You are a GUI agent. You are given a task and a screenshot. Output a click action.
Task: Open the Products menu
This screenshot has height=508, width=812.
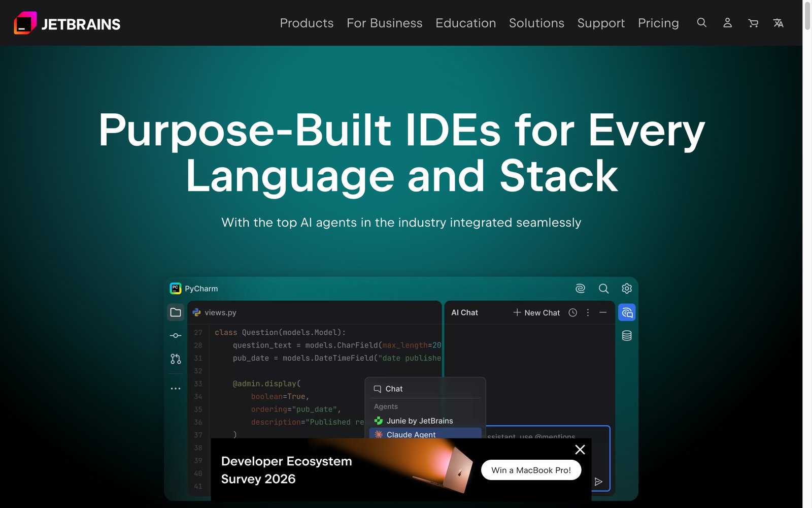[307, 23]
